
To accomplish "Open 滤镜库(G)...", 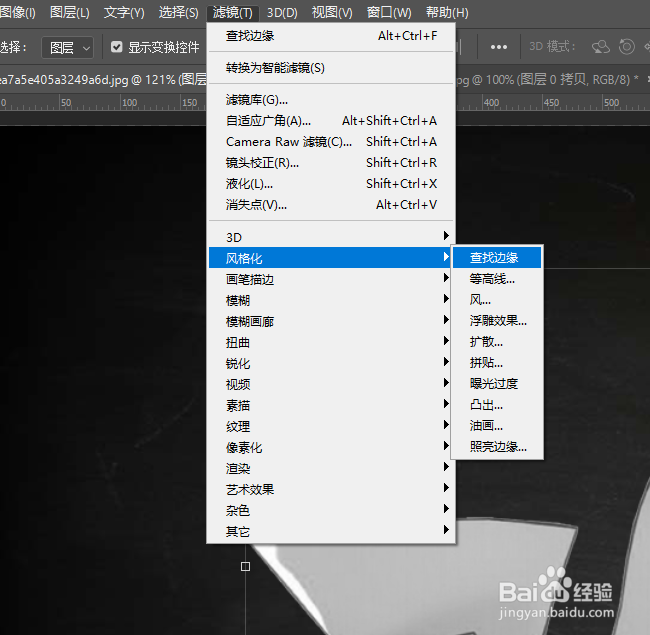I will click(331, 100).
